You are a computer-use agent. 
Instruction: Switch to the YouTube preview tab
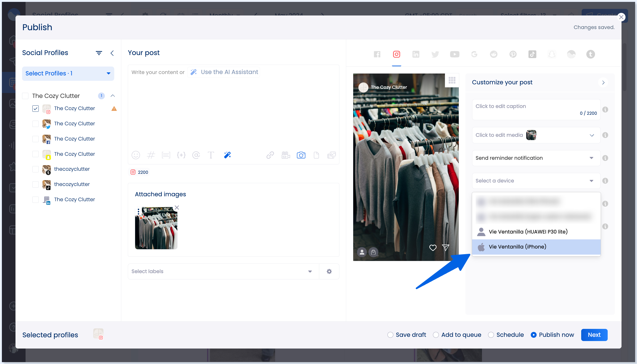tap(455, 54)
